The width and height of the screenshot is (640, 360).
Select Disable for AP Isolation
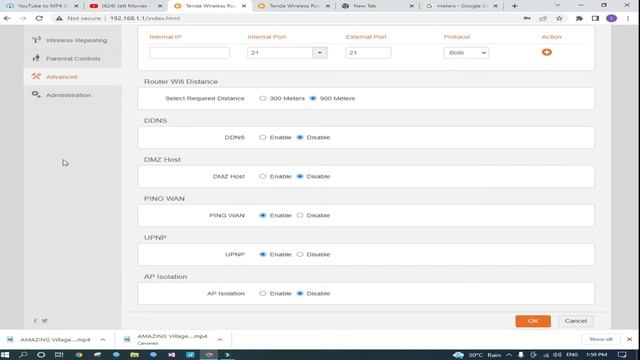(x=300, y=293)
